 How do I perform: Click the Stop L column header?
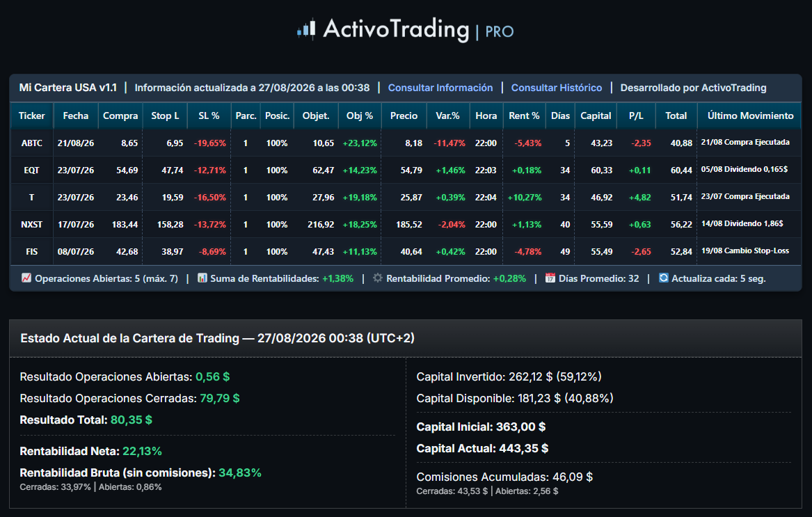click(x=165, y=116)
